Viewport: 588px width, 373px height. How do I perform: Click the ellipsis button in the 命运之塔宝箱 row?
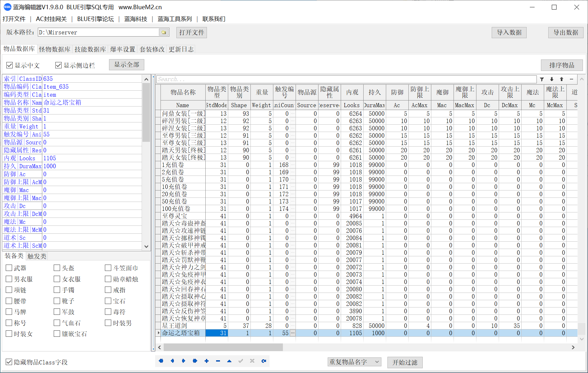coord(293,333)
